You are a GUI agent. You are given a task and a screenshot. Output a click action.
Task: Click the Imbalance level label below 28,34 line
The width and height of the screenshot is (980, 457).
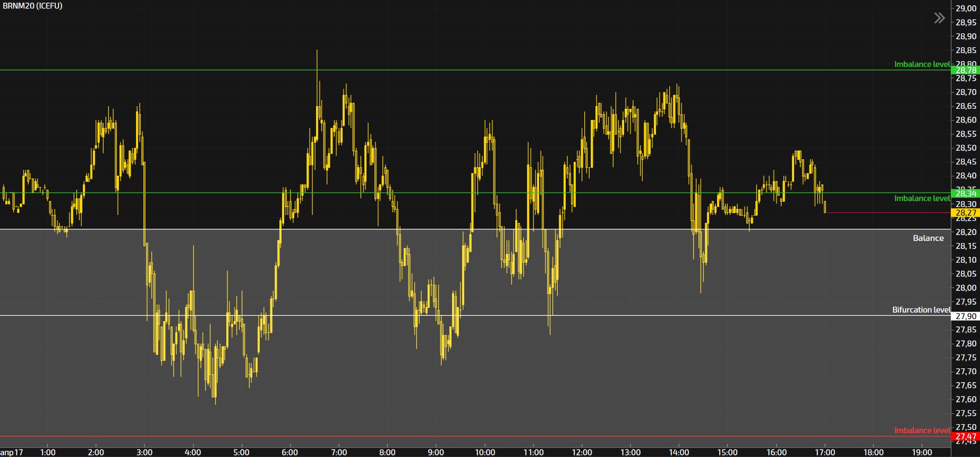[922, 199]
